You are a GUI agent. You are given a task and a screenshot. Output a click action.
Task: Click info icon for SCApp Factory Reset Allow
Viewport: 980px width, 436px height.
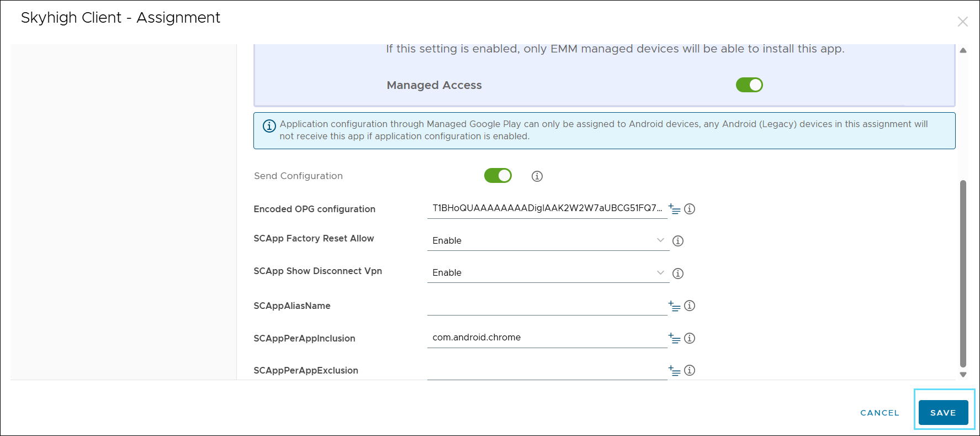(678, 241)
